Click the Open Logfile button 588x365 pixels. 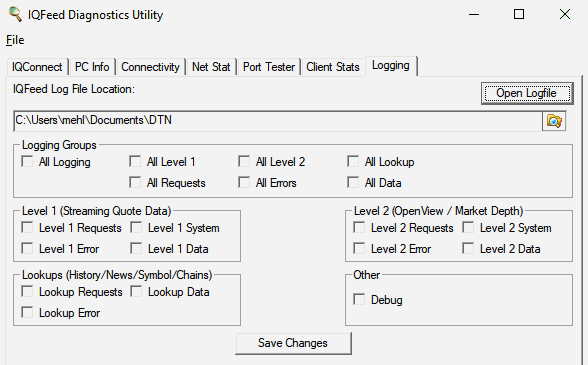click(527, 93)
